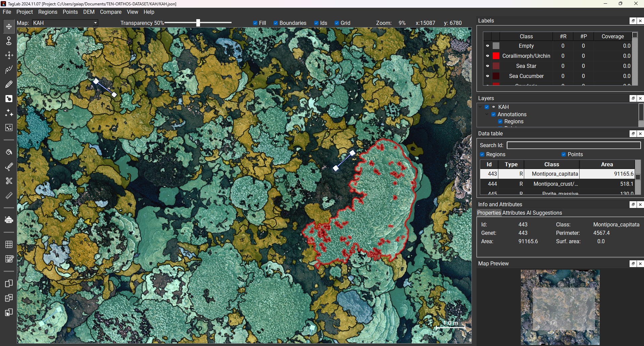Viewport: 644px width, 346px height.
Task: Float the Labels panel
Action: point(633,21)
